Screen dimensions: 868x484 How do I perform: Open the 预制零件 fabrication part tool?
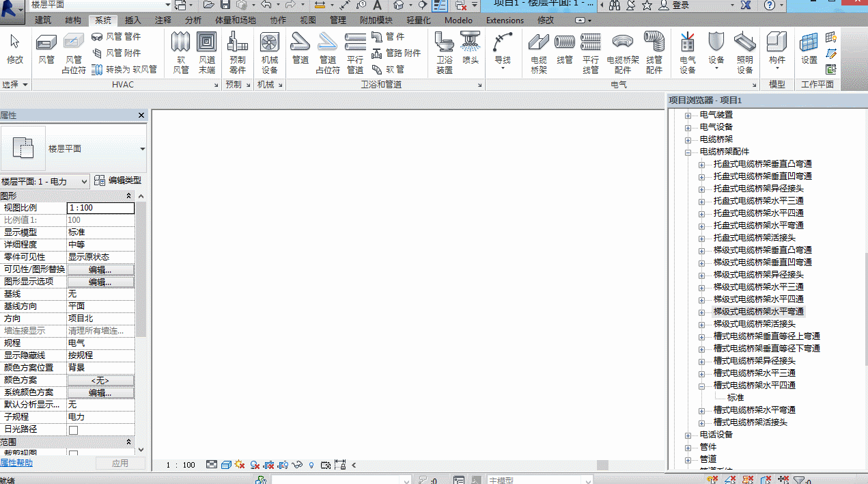(x=237, y=53)
